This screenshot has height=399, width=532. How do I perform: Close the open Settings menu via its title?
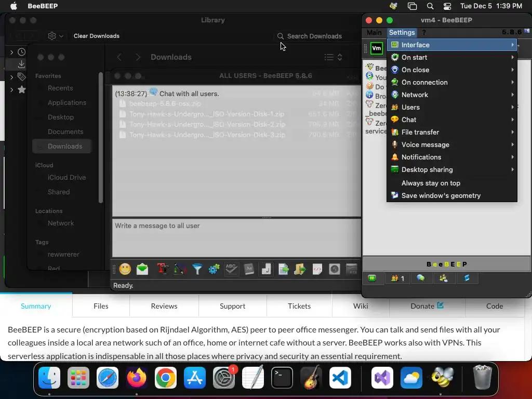pyautogui.click(x=402, y=32)
